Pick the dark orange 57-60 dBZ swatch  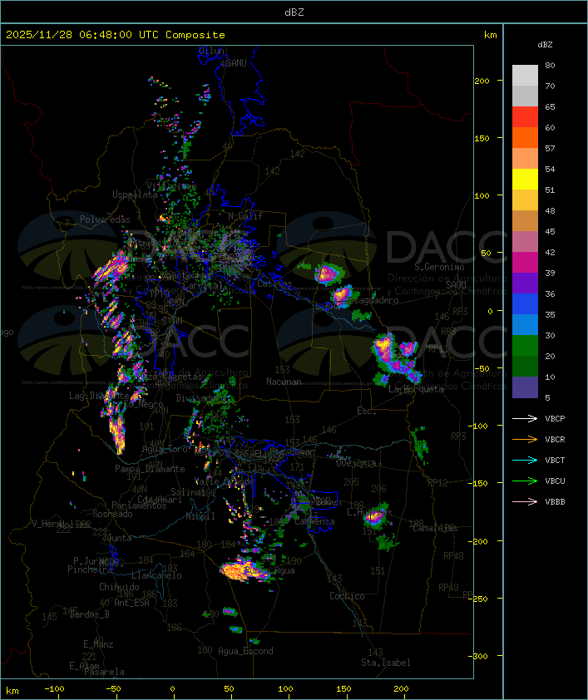525,137
